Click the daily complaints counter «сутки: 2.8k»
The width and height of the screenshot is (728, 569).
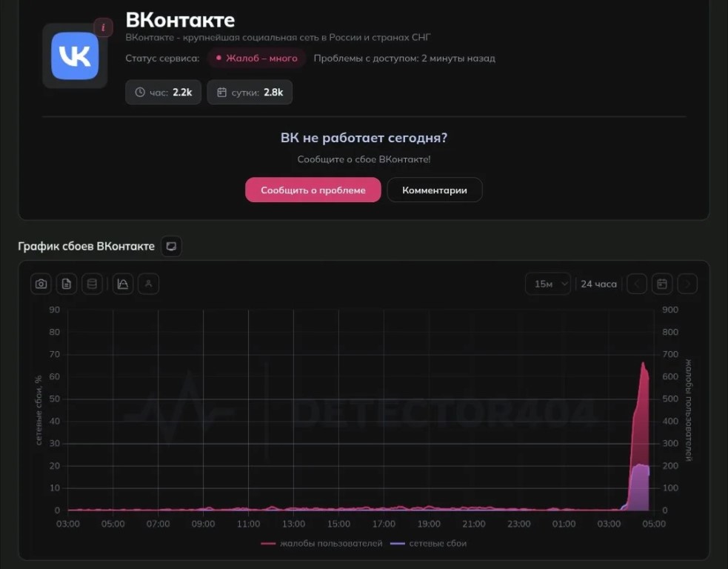point(250,92)
